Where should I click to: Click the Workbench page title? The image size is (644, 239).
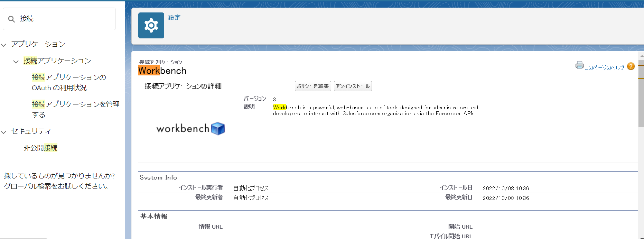[x=162, y=71]
